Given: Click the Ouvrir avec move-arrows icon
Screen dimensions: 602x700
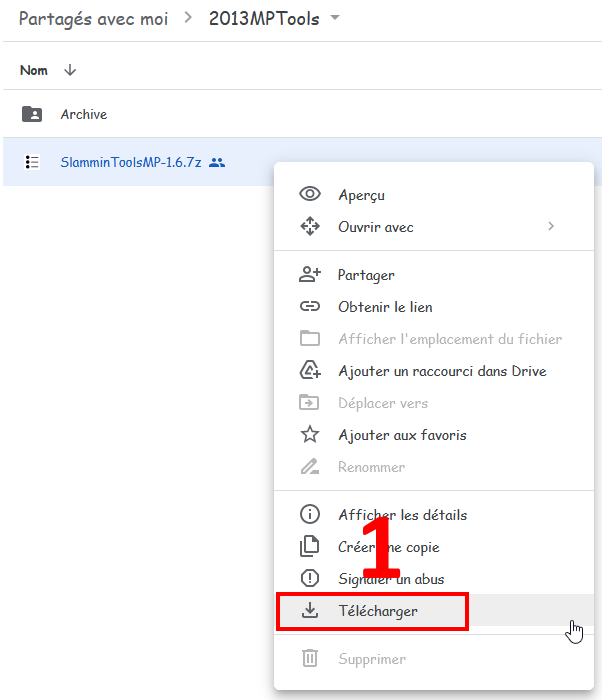Looking at the screenshot, I should pos(310,227).
